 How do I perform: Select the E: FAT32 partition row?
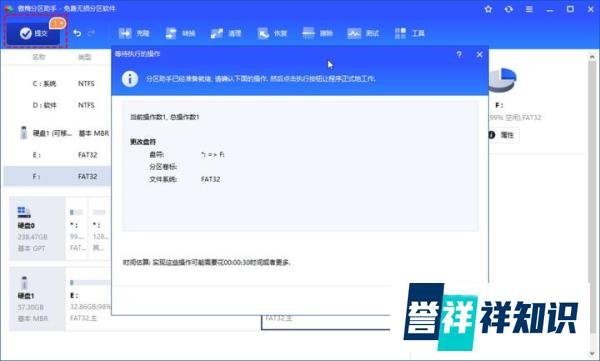[57, 155]
